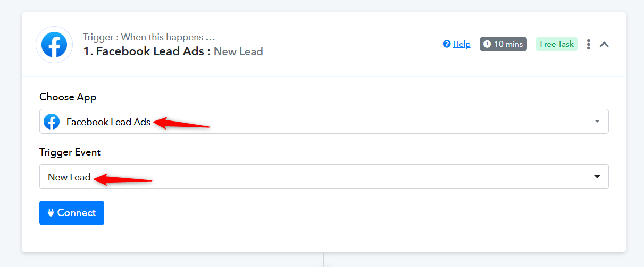Click the clock icon in the 10 mins badge
The width and height of the screenshot is (644, 267).
[x=487, y=44]
